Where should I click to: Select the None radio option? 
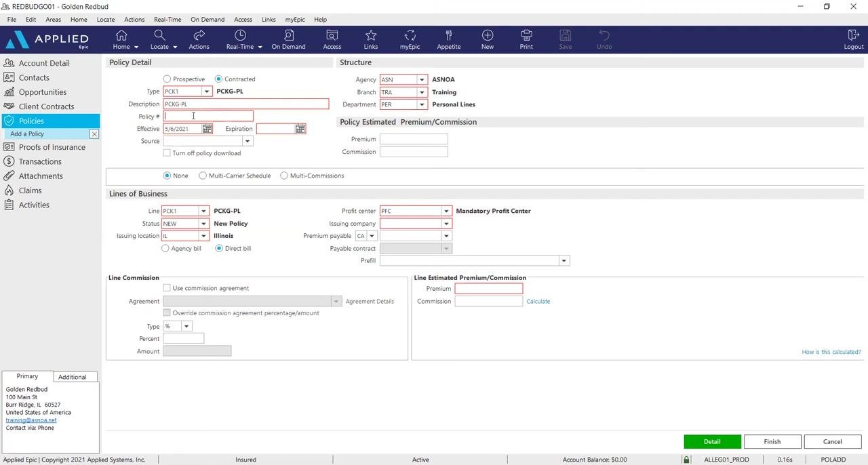[x=167, y=176]
